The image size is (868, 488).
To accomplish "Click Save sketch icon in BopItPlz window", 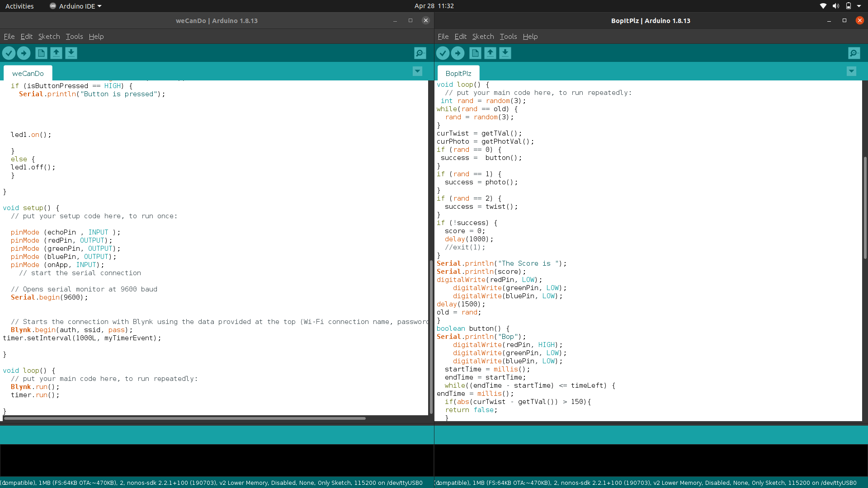I will coord(505,53).
